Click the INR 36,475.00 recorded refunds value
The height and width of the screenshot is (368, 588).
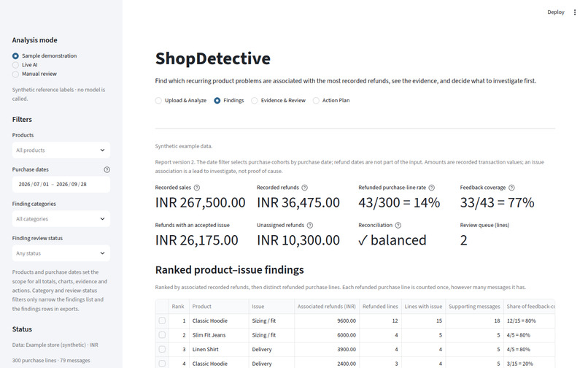[298, 203]
